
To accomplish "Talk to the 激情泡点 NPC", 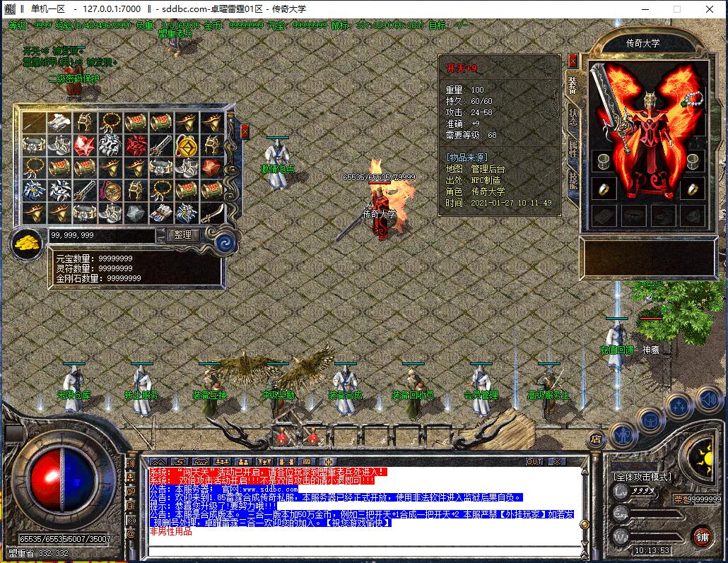I will coord(278,163).
